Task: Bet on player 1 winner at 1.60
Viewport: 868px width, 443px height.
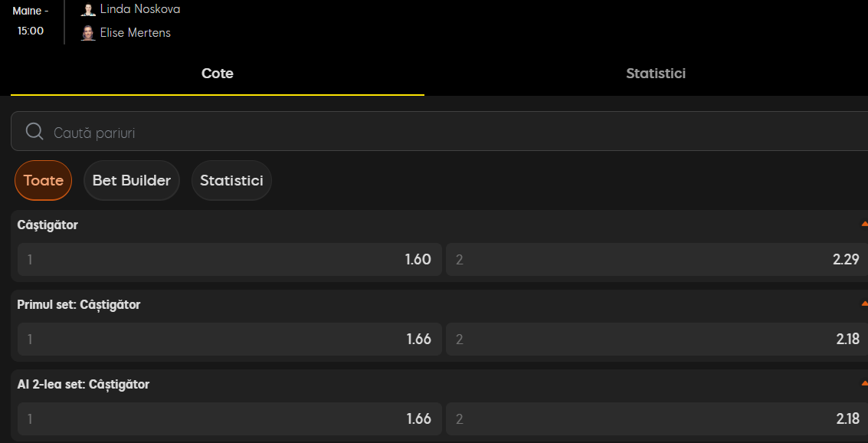Action: click(230, 259)
